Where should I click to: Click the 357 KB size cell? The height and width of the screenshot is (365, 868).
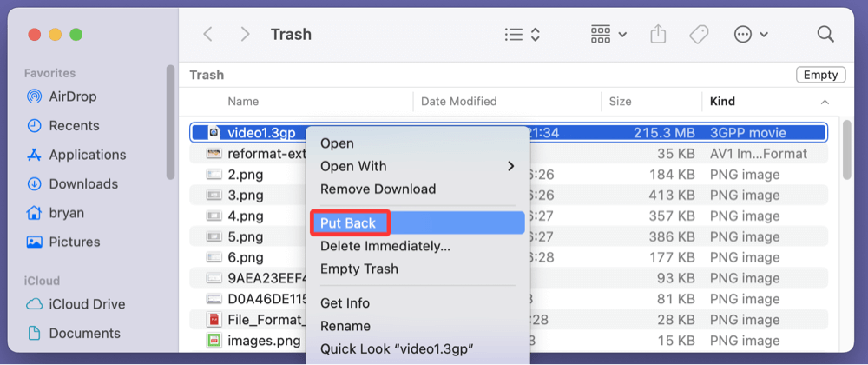(x=672, y=216)
